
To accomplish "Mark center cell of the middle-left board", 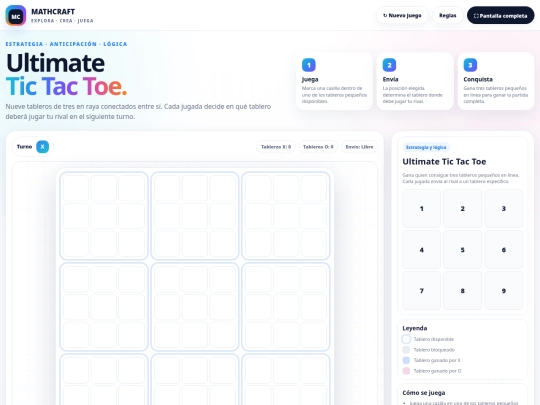I will (104, 307).
